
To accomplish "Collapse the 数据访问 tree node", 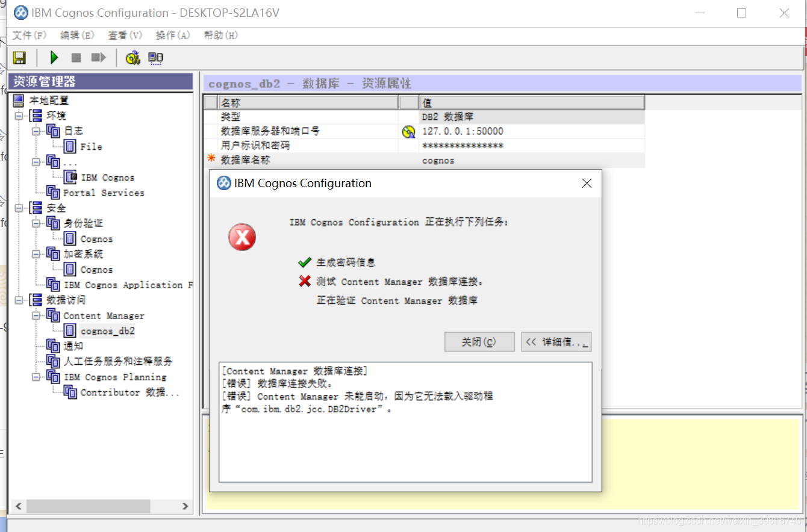I will [19, 300].
